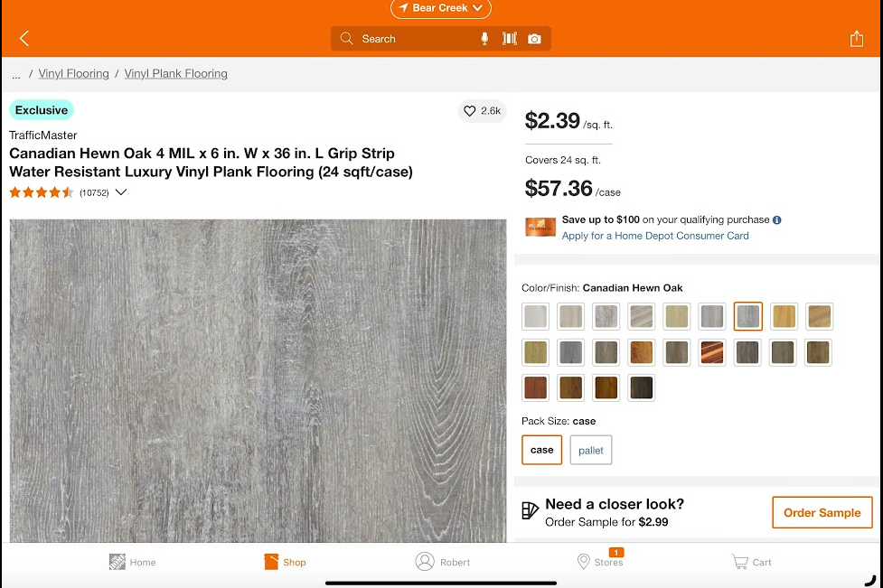
Task: Choose striped red-black swatch second row
Action: point(712,352)
